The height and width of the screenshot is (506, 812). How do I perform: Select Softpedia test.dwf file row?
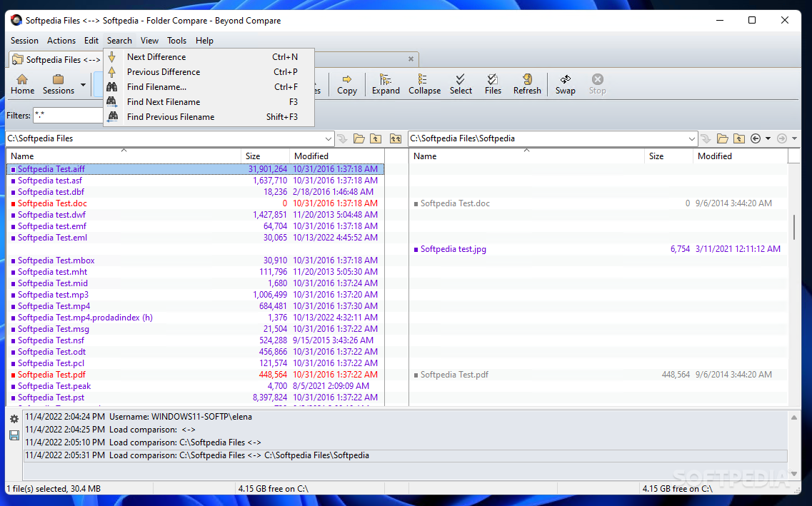[195, 215]
